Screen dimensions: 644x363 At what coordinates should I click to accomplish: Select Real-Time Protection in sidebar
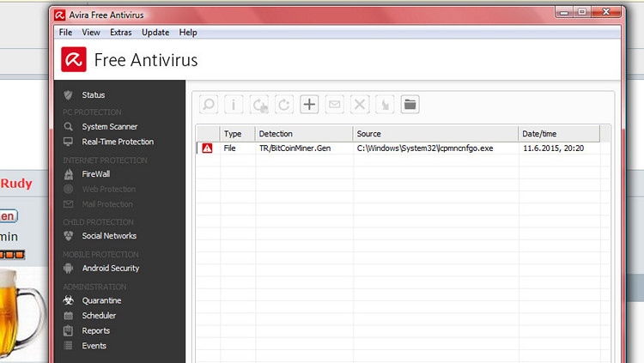tap(118, 142)
